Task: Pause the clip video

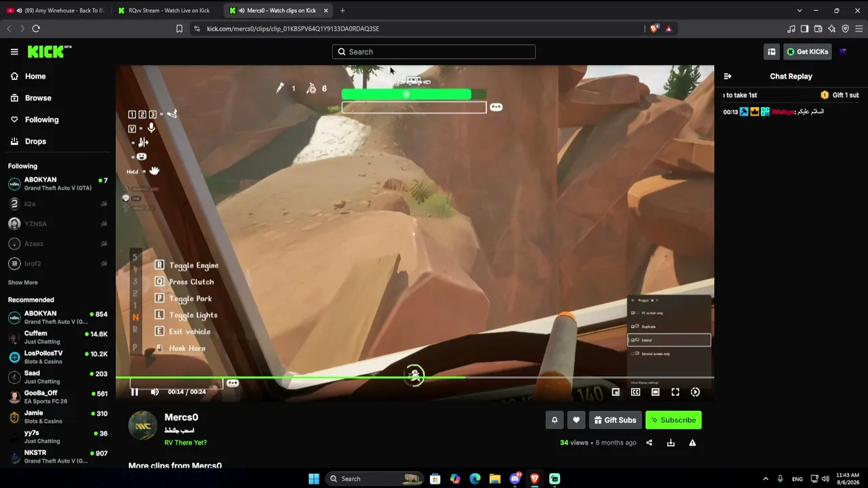Action: click(134, 392)
